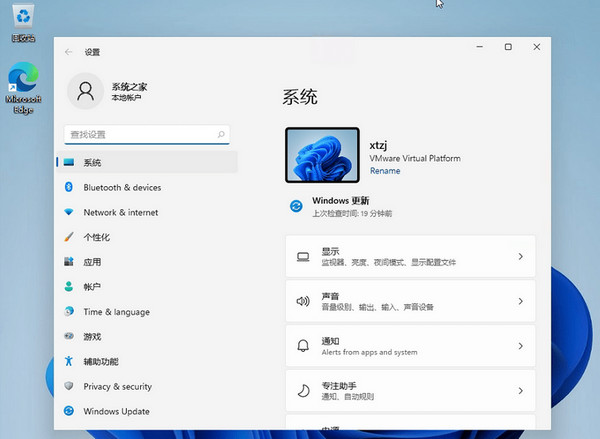Open the Recycle Bin desktop icon

(23, 22)
